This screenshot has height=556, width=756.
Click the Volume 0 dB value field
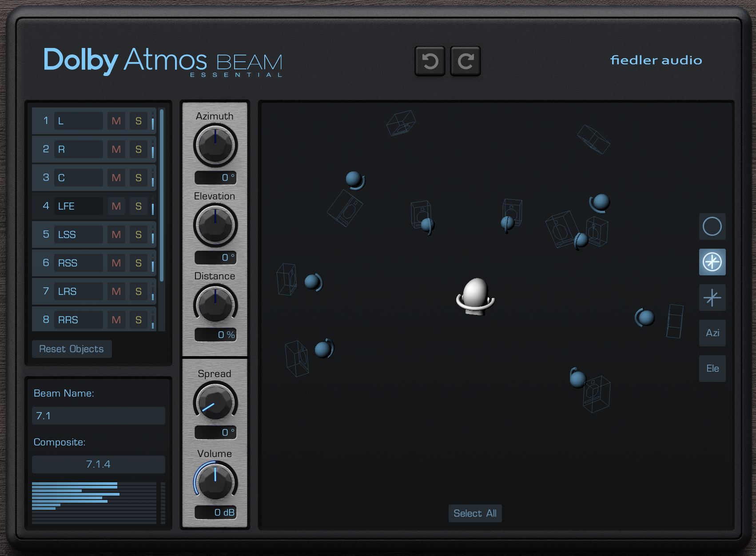click(x=215, y=512)
